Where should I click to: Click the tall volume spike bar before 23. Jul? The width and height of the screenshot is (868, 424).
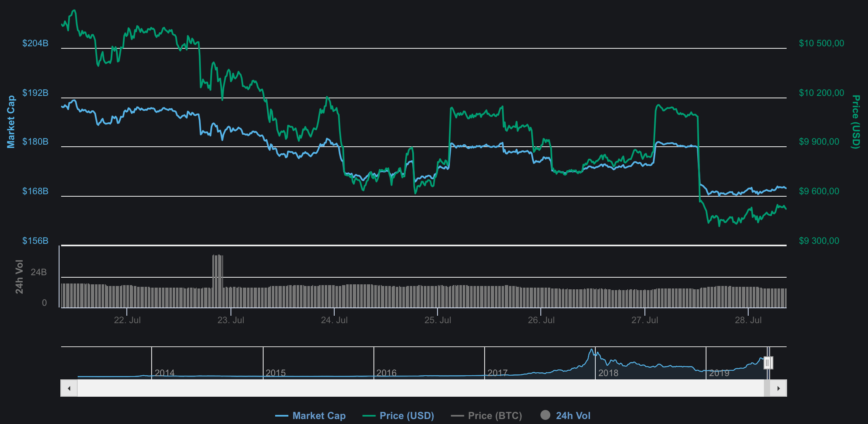(218, 281)
